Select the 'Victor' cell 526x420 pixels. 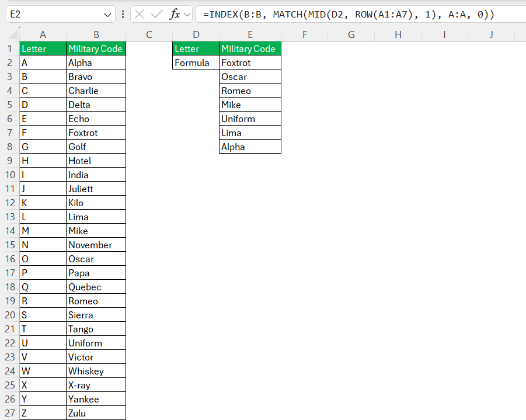tap(96, 357)
